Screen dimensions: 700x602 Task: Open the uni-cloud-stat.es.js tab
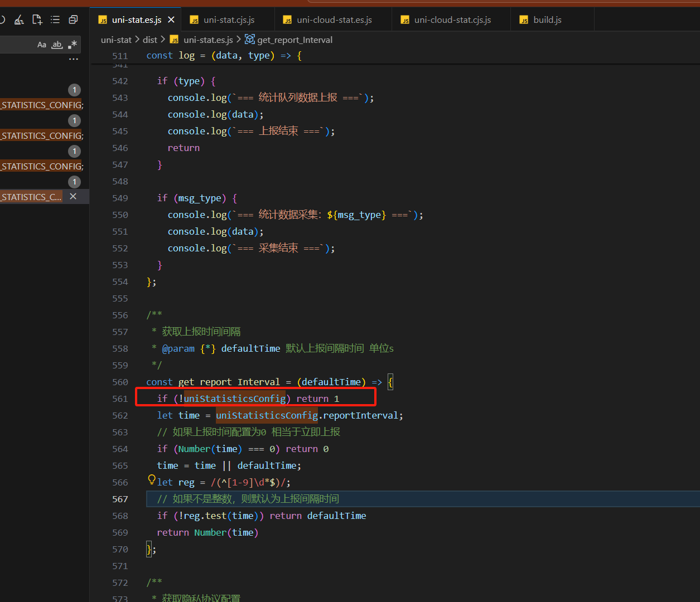pyautogui.click(x=334, y=20)
